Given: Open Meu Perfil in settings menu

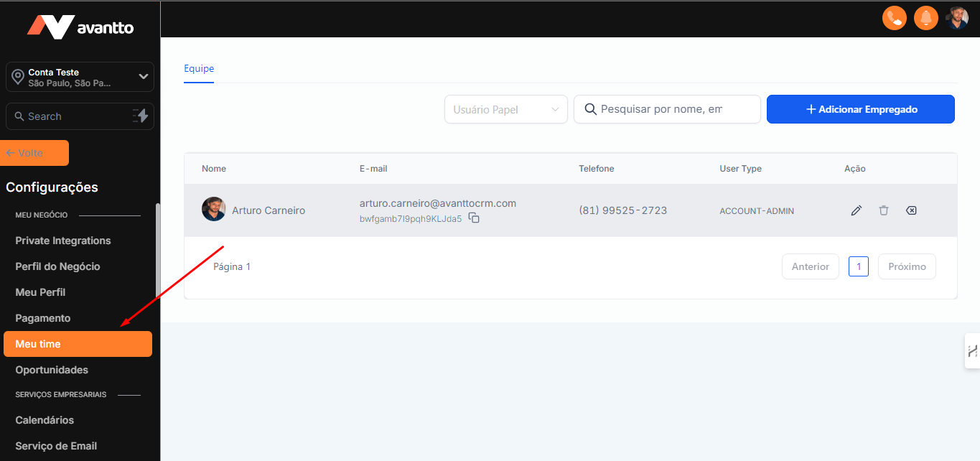Looking at the screenshot, I should click(x=40, y=292).
